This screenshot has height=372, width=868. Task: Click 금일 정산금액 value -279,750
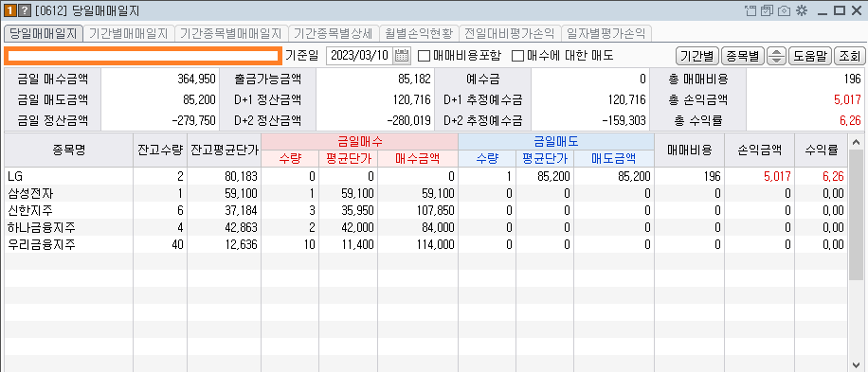coord(192,120)
